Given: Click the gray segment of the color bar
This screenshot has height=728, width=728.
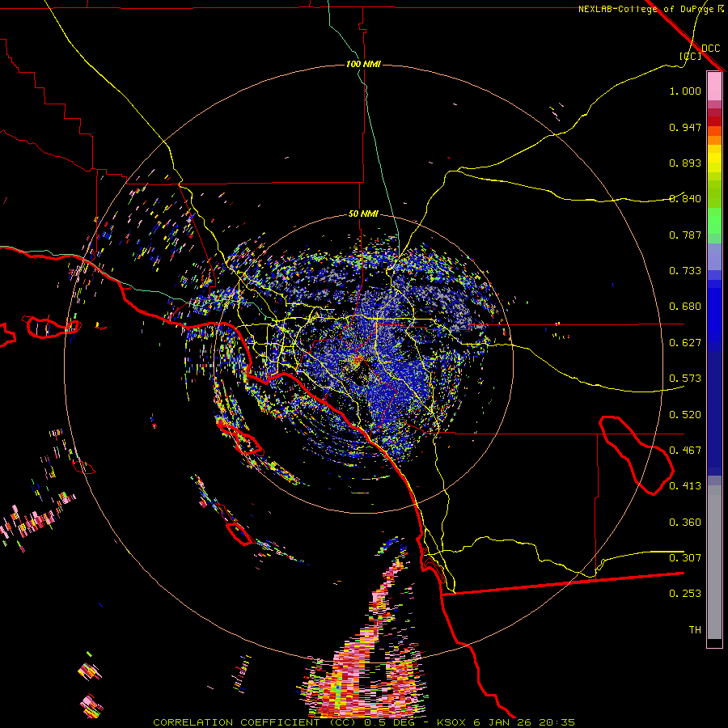Looking at the screenshot, I should (x=714, y=562).
